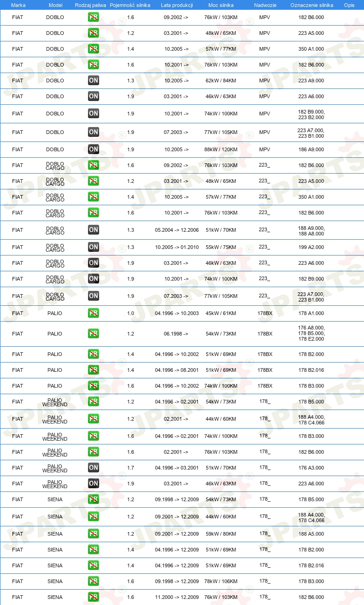Click power value 55kW / 75KM
The width and height of the screenshot is (364, 605).
pos(221,247)
